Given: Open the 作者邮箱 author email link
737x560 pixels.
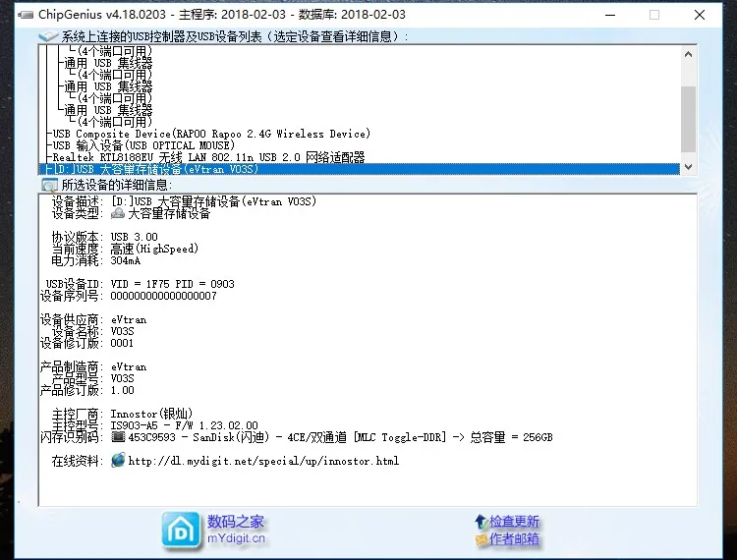Looking at the screenshot, I should [514, 538].
